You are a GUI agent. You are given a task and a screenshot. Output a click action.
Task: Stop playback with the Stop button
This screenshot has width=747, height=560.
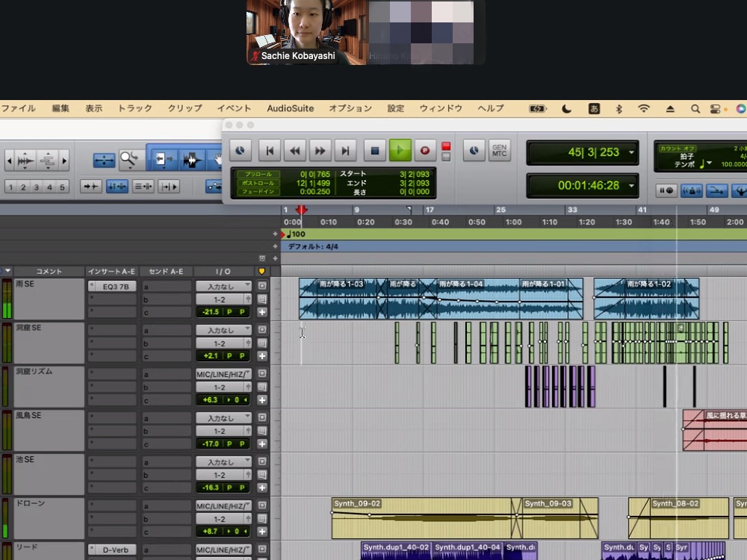pos(375,151)
